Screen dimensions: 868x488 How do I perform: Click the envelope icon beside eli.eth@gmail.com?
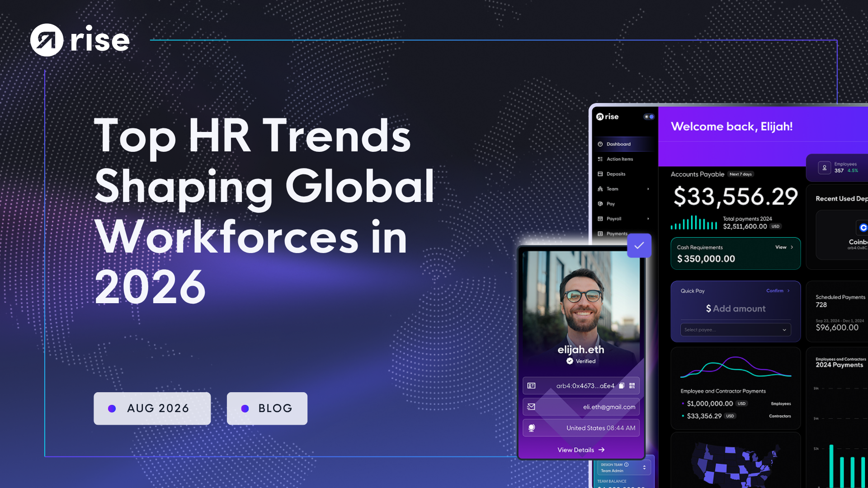pos(532,407)
